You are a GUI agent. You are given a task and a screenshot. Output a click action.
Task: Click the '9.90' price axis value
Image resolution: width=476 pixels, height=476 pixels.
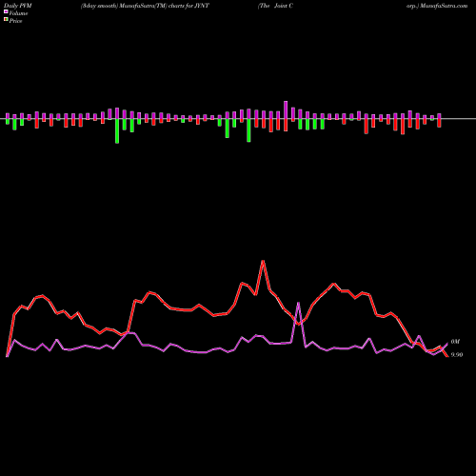(457, 354)
